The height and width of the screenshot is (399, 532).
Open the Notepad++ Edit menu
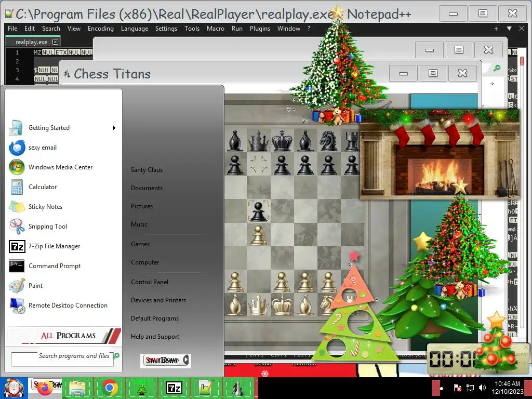click(x=30, y=29)
